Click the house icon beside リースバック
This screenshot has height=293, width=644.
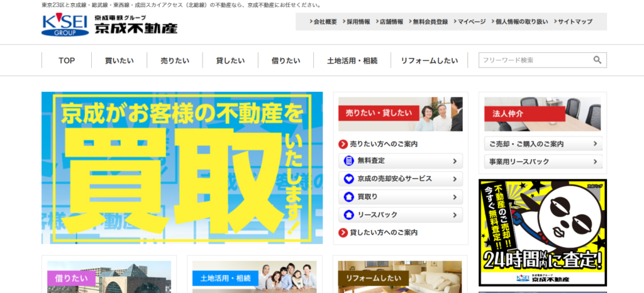point(348,214)
